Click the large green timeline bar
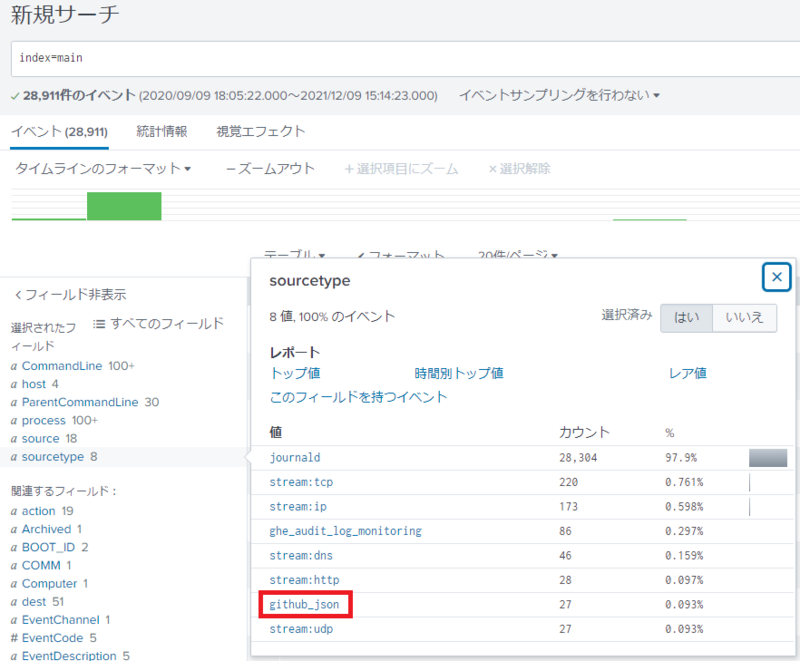The height and width of the screenshot is (661, 800). (x=124, y=206)
